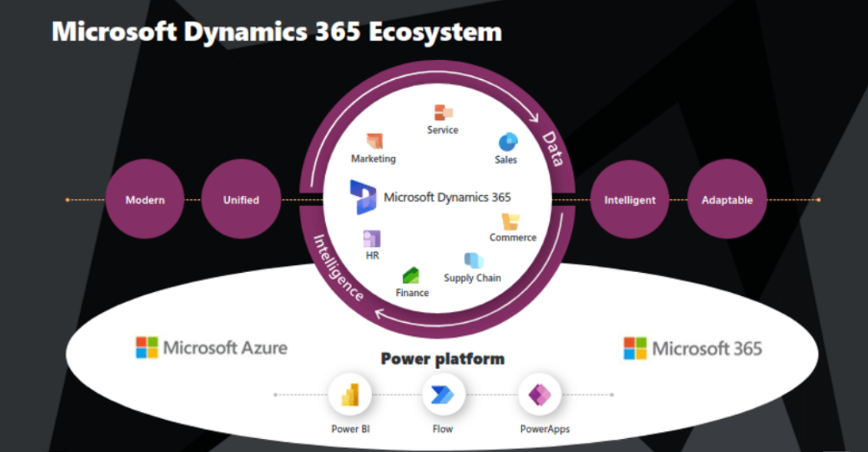Click the 'Microsoft Azure' text

(x=225, y=347)
